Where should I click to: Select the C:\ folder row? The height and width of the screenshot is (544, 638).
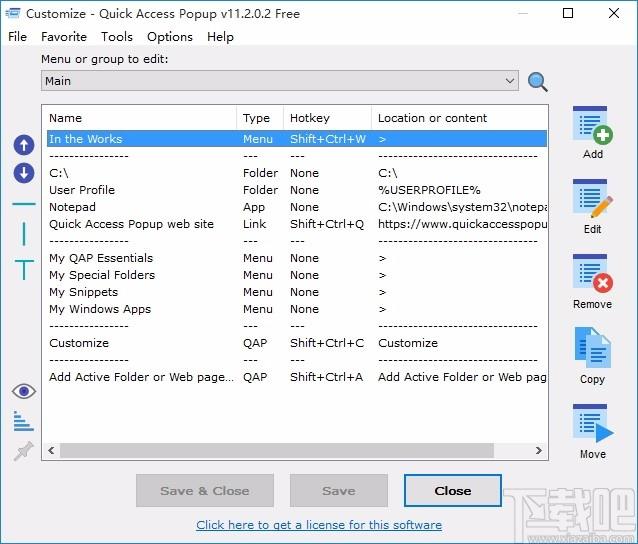click(297, 173)
